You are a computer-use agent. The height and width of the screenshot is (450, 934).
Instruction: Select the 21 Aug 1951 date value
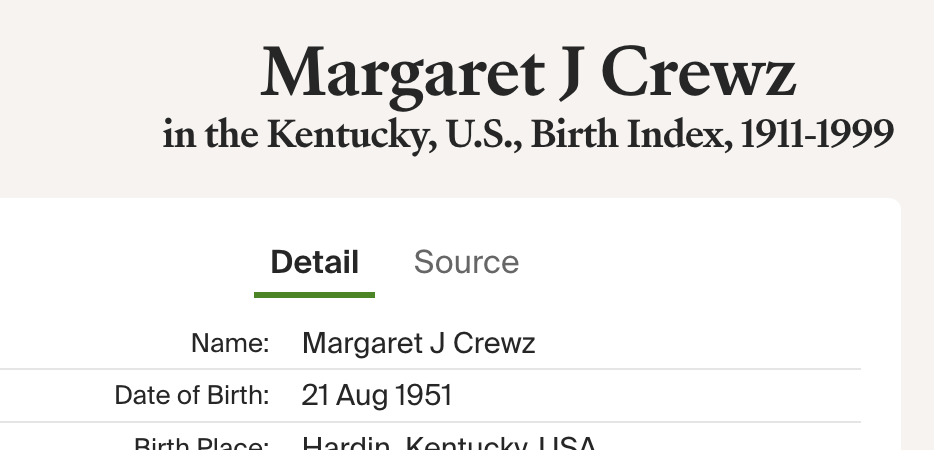(x=376, y=396)
